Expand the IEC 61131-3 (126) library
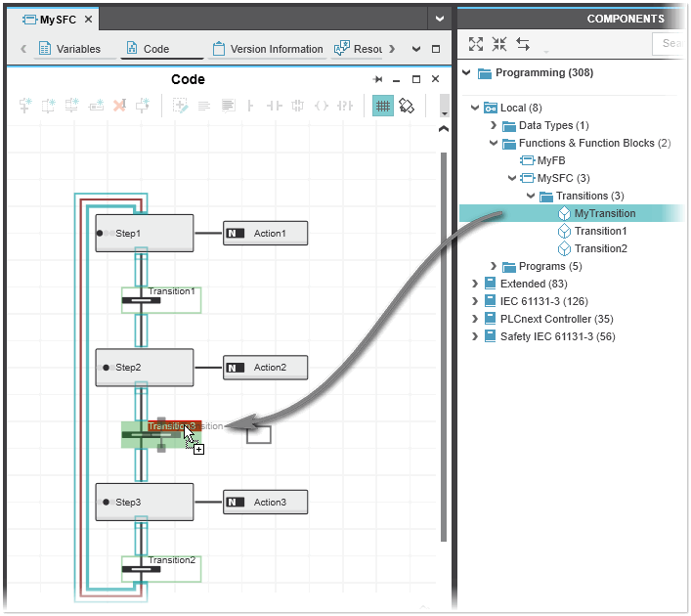691x616 pixels. pos(475,301)
